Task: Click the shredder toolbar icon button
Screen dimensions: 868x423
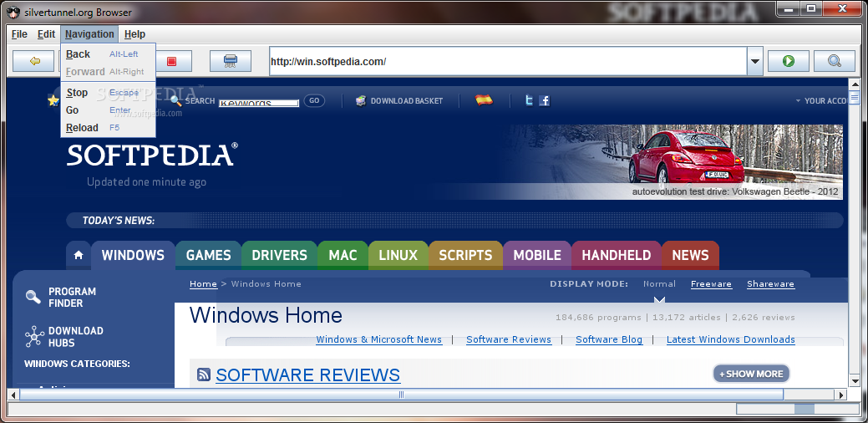Action: (231, 61)
